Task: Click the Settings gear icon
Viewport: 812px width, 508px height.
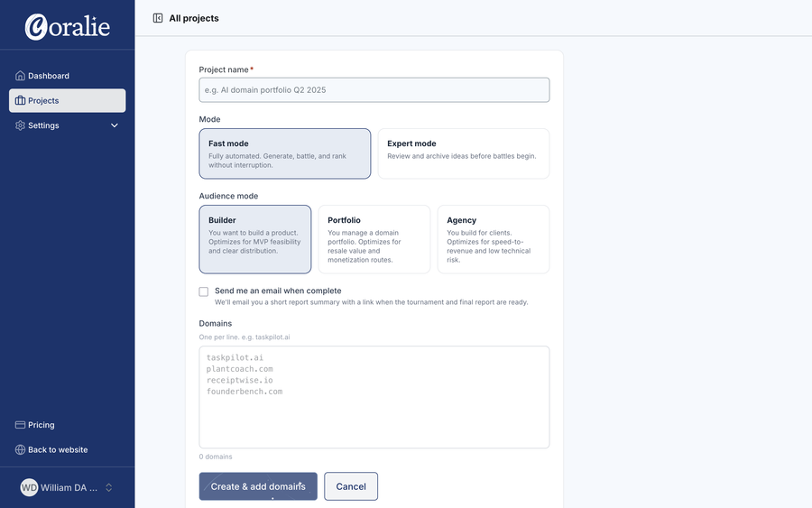Action: 20,125
